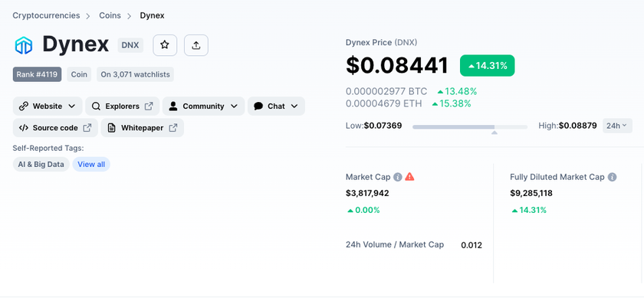Open the 24h timeframe selector
Image resolution: width=644 pixels, height=298 pixels.
(617, 126)
